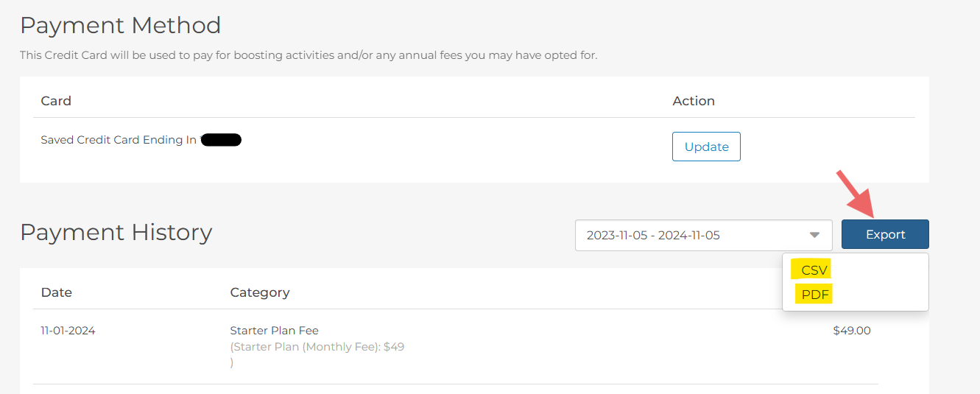Click the red arrow annotation
Image resolution: width=980 pixels, height=394 pixels.
pos(854,194)
